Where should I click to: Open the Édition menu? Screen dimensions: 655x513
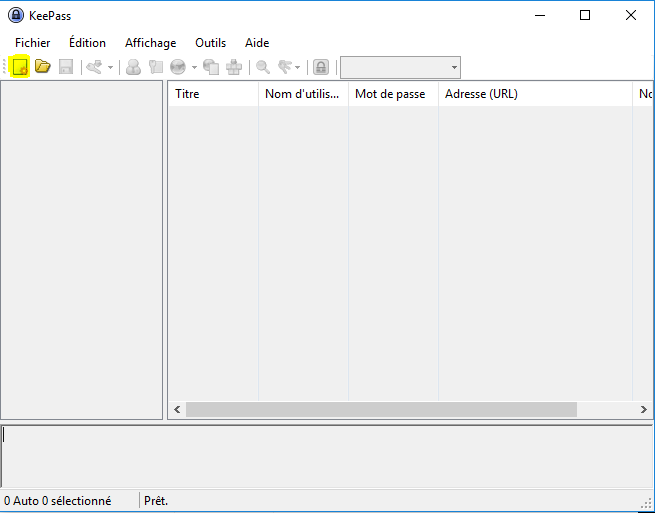point(87,43)
